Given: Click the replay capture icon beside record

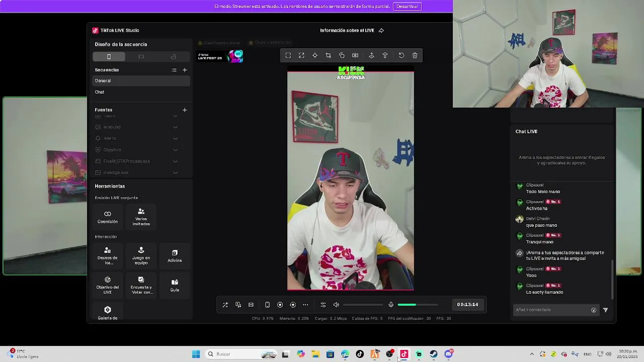Looking at the screenshot, I should point(293,305).
